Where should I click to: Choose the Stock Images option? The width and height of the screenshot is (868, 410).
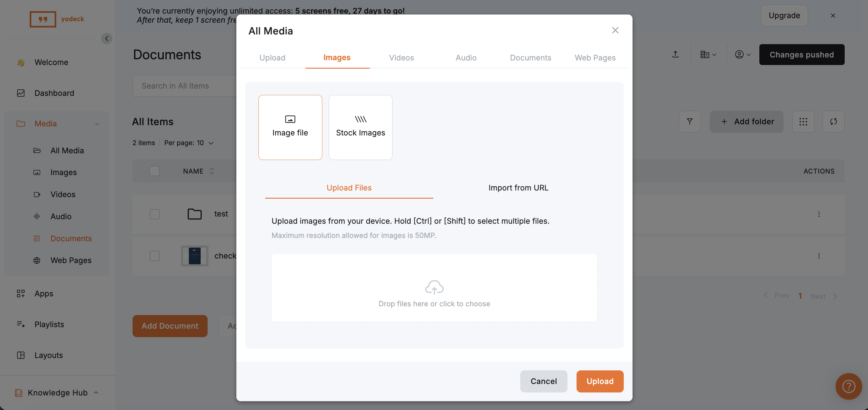pos(360,127)
